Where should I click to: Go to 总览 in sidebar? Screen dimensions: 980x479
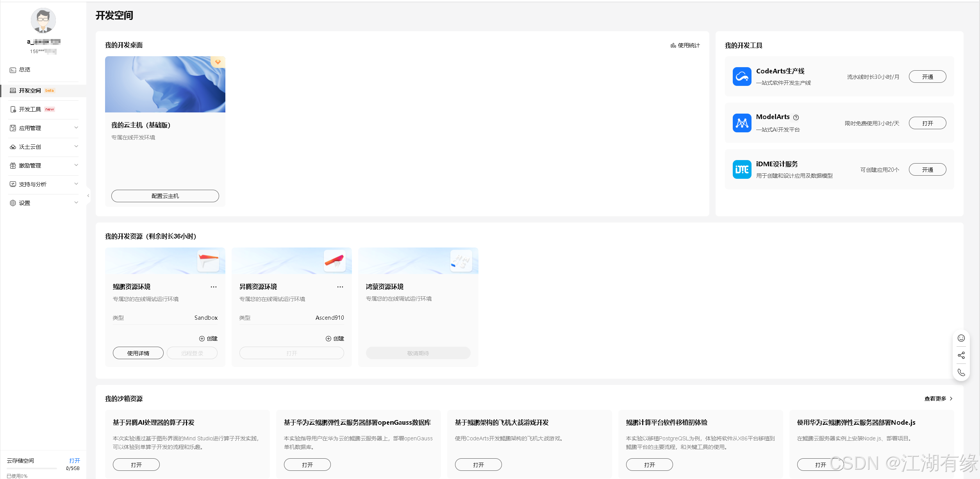[x=25, y=69]
